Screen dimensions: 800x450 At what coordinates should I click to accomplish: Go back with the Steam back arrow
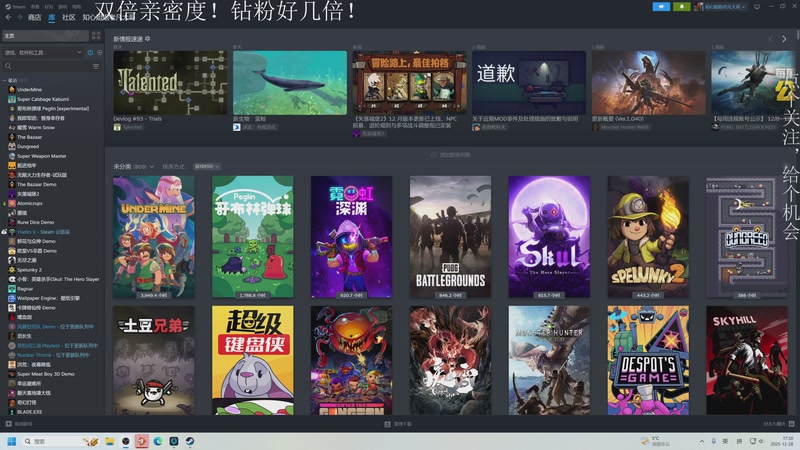pyautogui.click(x=8, y=17)
